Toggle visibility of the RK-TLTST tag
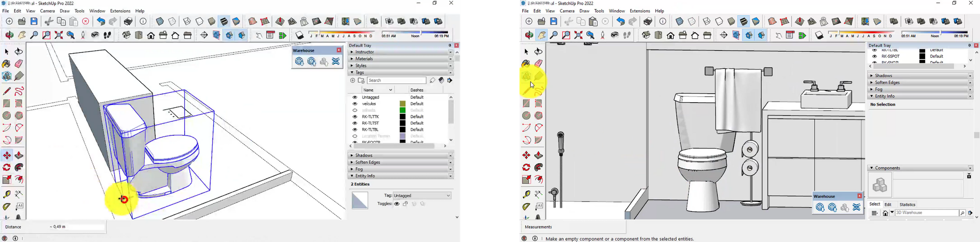980x242 pixels. click(x=355, y=123)
